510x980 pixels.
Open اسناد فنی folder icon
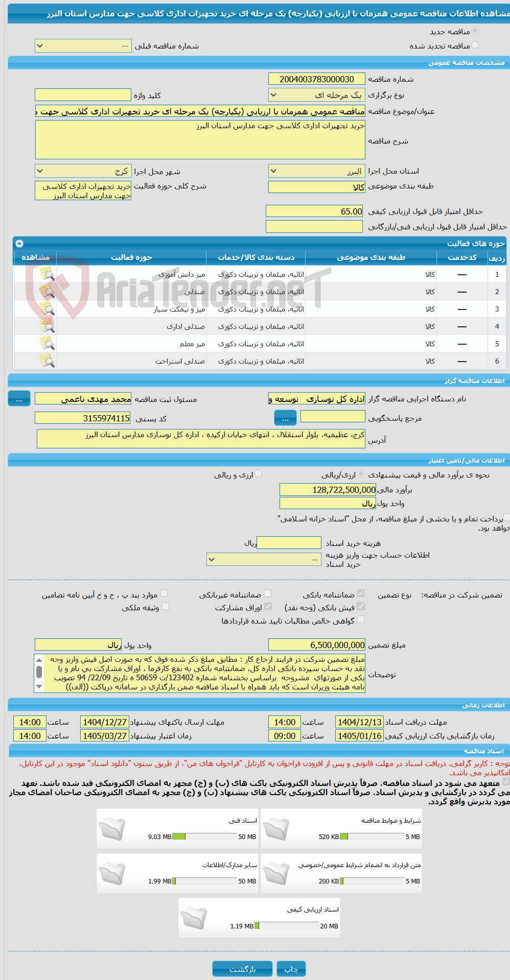coord(112,828)
